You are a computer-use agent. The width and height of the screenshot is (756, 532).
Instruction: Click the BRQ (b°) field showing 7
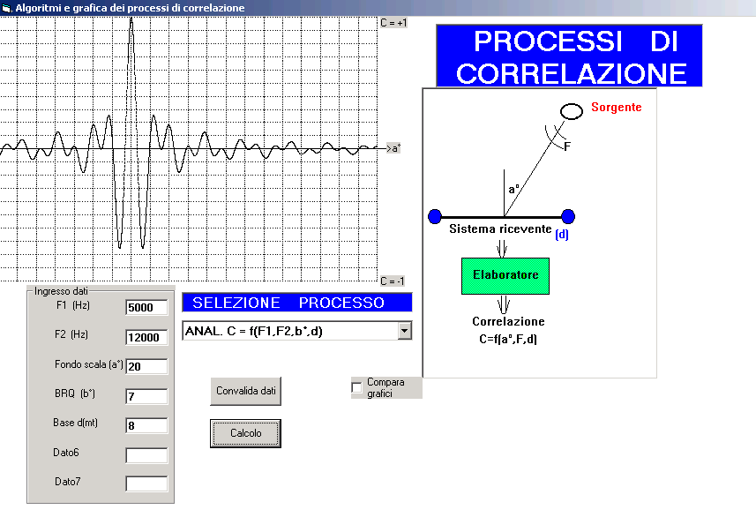[146, 396]
